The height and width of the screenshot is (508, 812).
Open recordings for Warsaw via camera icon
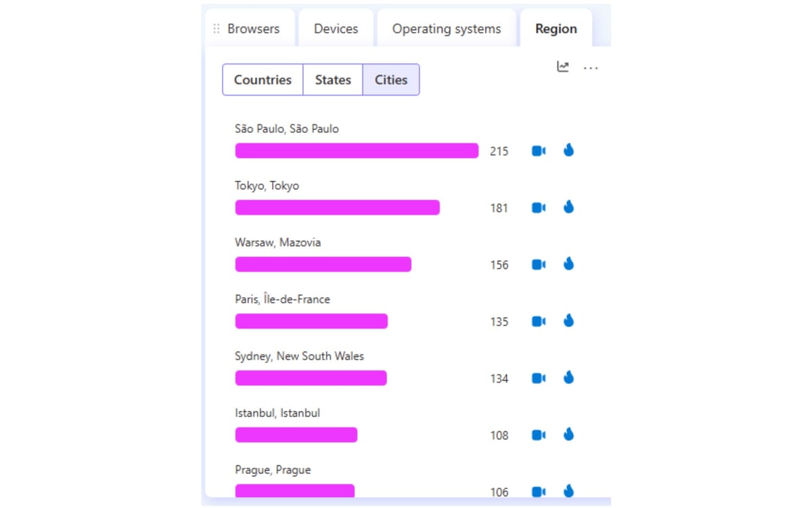[538, 264]
